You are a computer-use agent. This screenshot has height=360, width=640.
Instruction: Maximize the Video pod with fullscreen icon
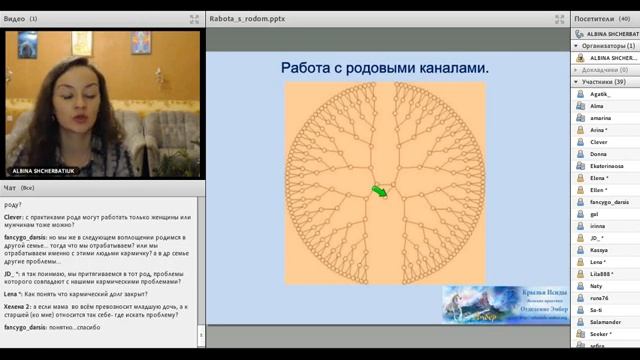tap(194, 19)
